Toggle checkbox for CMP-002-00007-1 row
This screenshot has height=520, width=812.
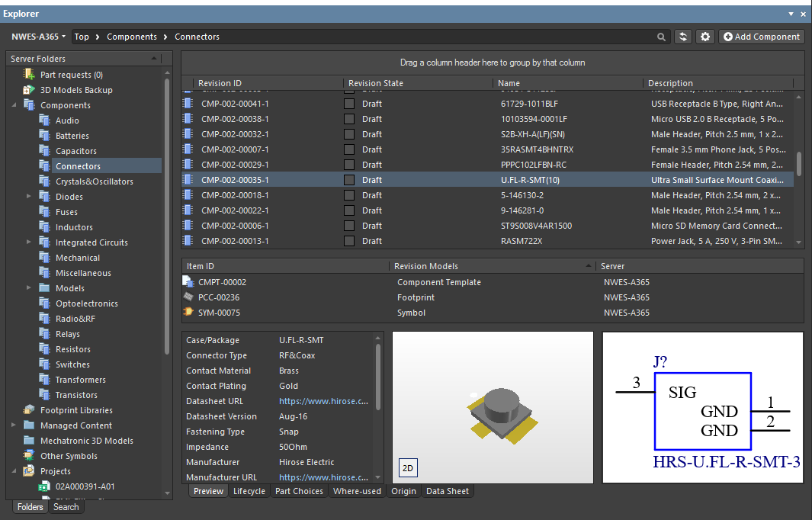pos(349,149)
